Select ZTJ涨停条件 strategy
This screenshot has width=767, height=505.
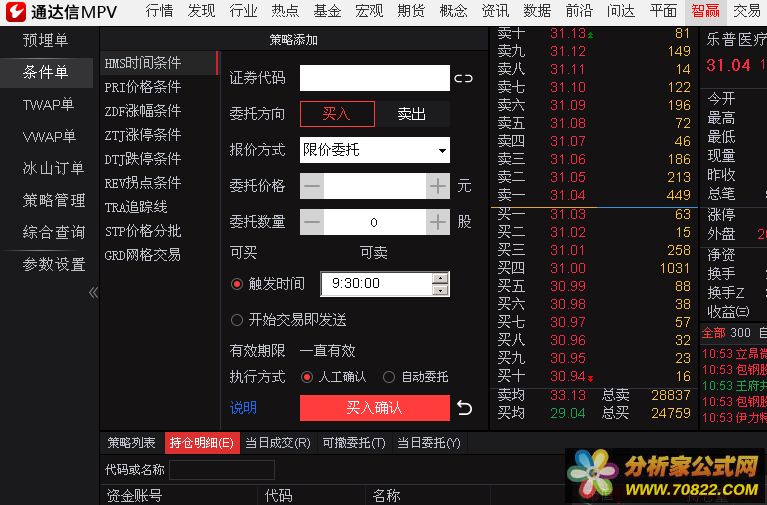coord(143,135)
